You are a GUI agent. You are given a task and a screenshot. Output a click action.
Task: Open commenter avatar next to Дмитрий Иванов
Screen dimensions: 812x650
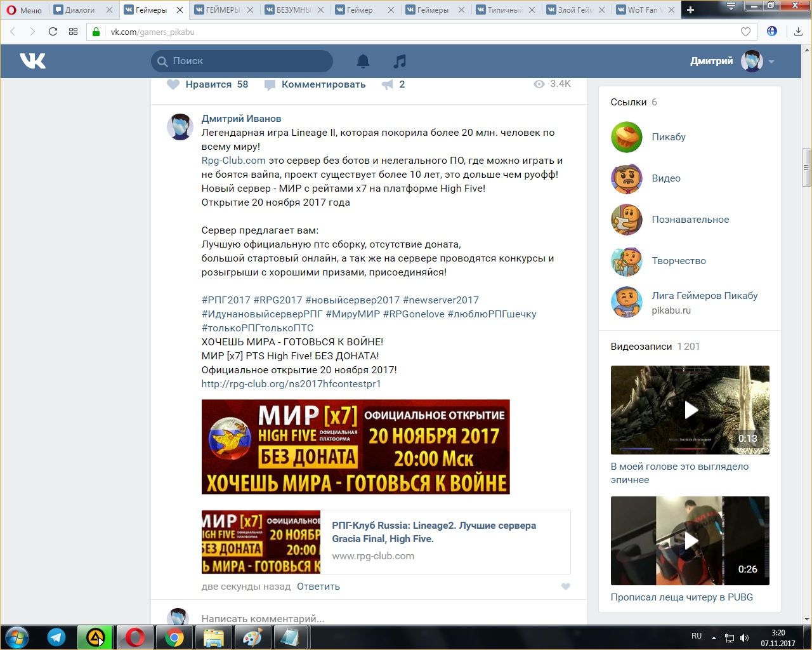[x=180, y=127]
